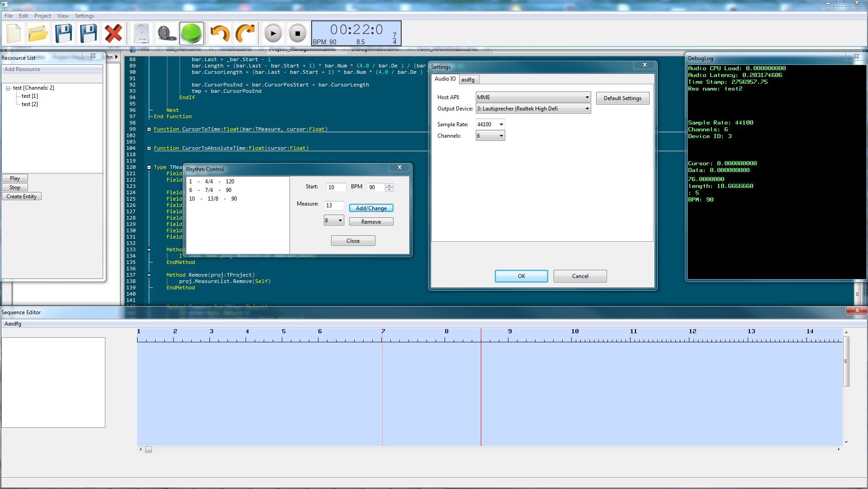Collapse the test [Channels: 2] tree node
The image size is (868, 489).
[x=8, y=88]
